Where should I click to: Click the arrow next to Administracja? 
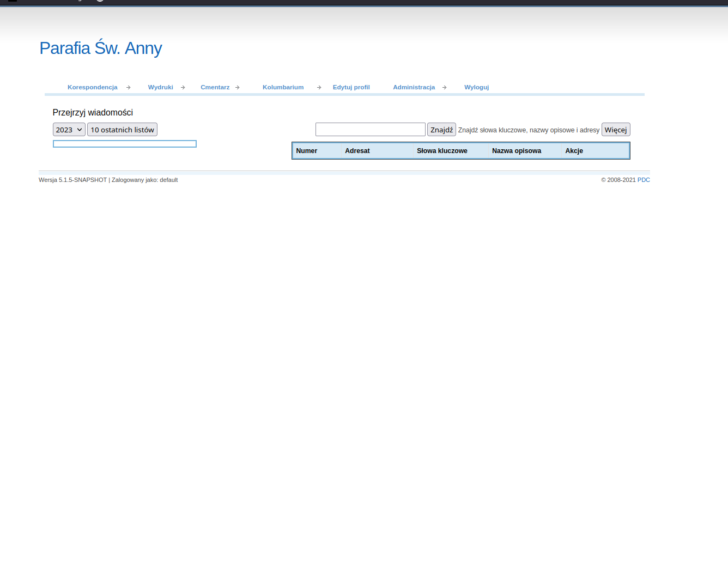445,87
